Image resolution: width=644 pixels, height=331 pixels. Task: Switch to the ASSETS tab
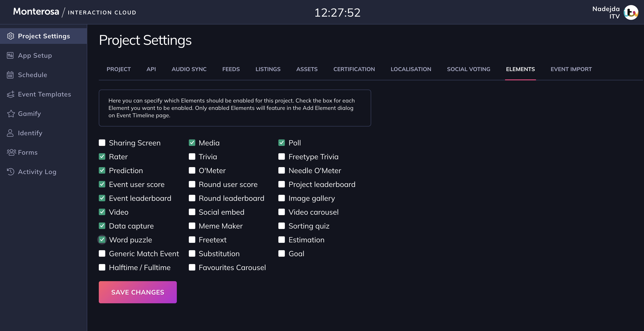tap(307, 69)
